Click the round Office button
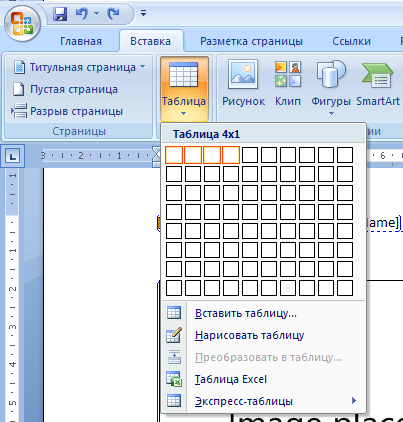Image resolution: width=403 pixels, height=422 pixels. pos(22,23)
